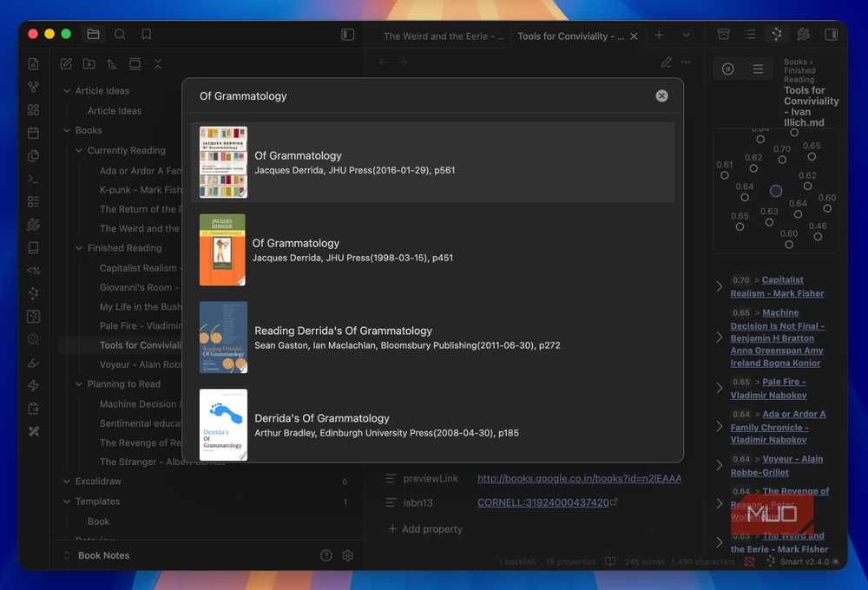Navigate back with the left arrow
Screen dimensions: 868x590
(383, 62)
